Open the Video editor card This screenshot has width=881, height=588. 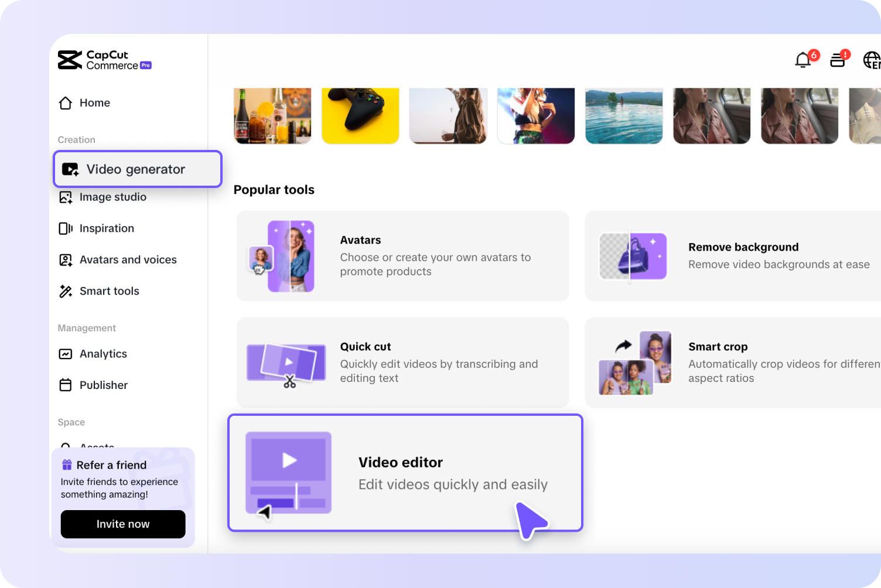[x=405, y=473]
